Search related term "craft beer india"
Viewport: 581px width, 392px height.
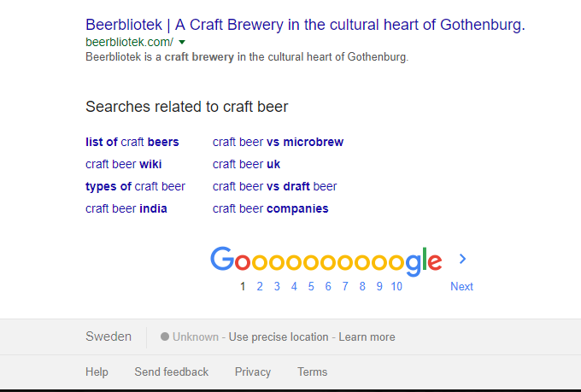[126, 208]
